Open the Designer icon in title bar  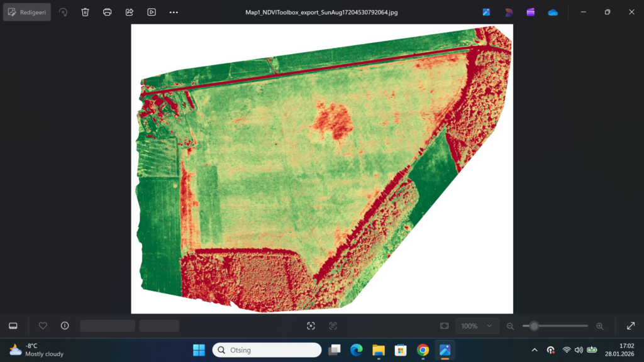[509, 12]
